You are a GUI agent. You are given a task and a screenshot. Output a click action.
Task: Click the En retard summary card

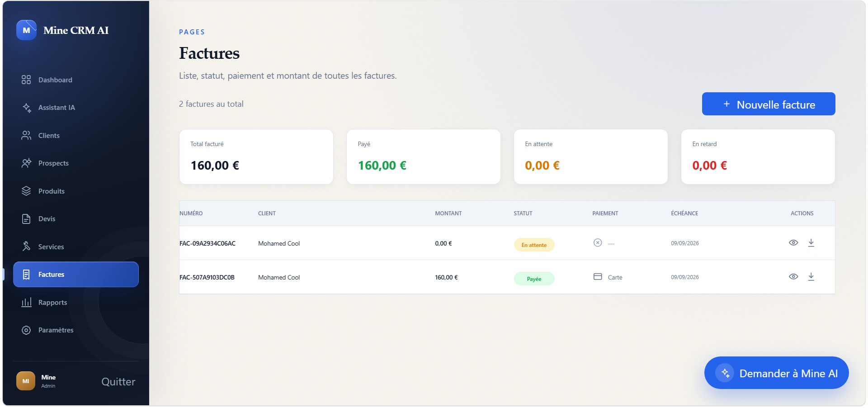758,157
